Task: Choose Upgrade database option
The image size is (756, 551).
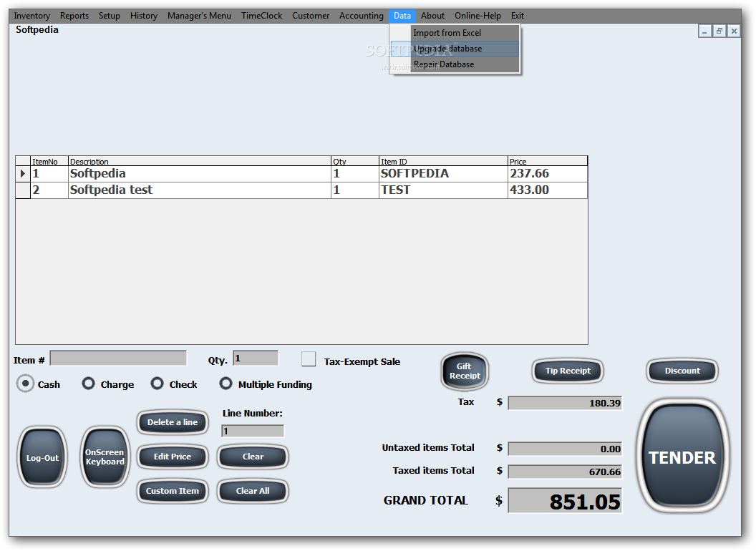Action: click(455, 49)
